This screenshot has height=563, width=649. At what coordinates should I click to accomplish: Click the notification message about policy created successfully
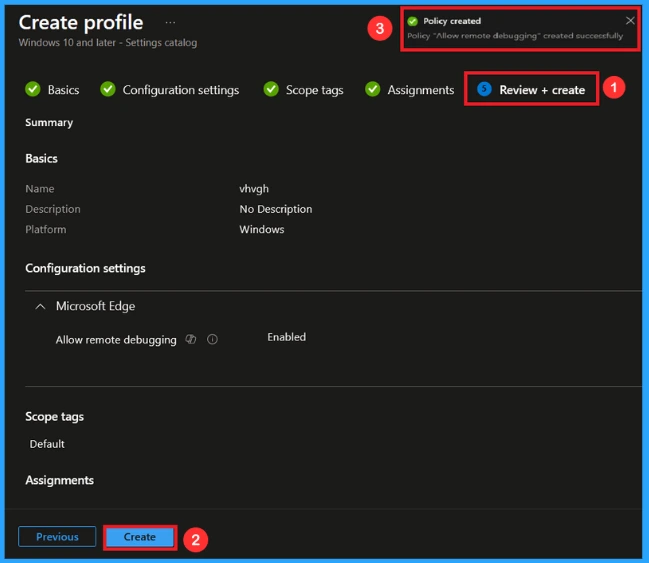point(515,36)
